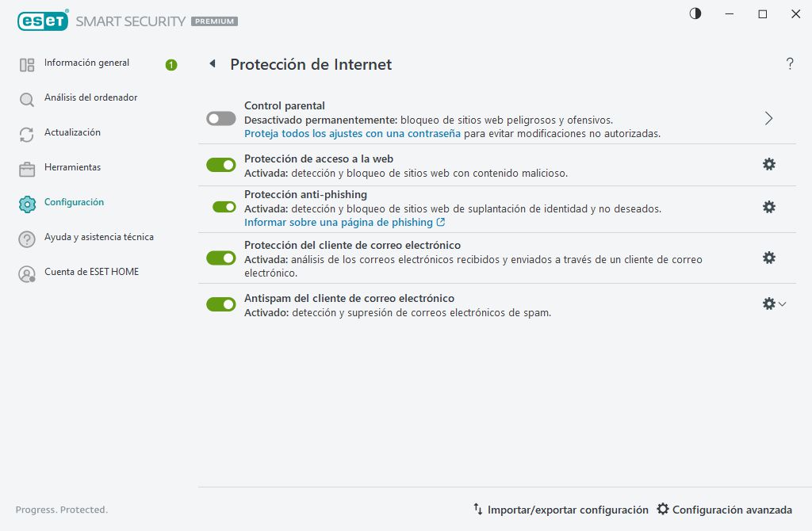Disable Protección de acceso a la web
The image size is (812, 531).
click(x=220, y=164)
